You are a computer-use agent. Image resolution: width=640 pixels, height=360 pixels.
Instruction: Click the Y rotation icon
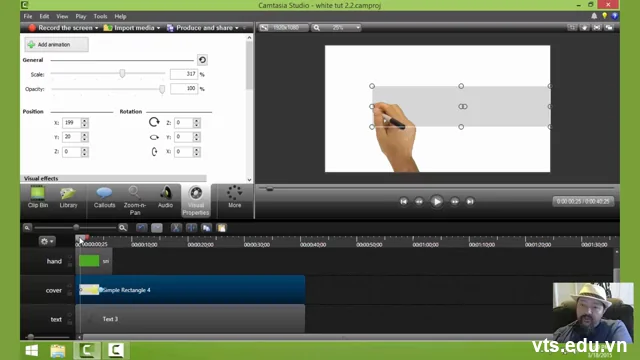[x=154, y=137]
